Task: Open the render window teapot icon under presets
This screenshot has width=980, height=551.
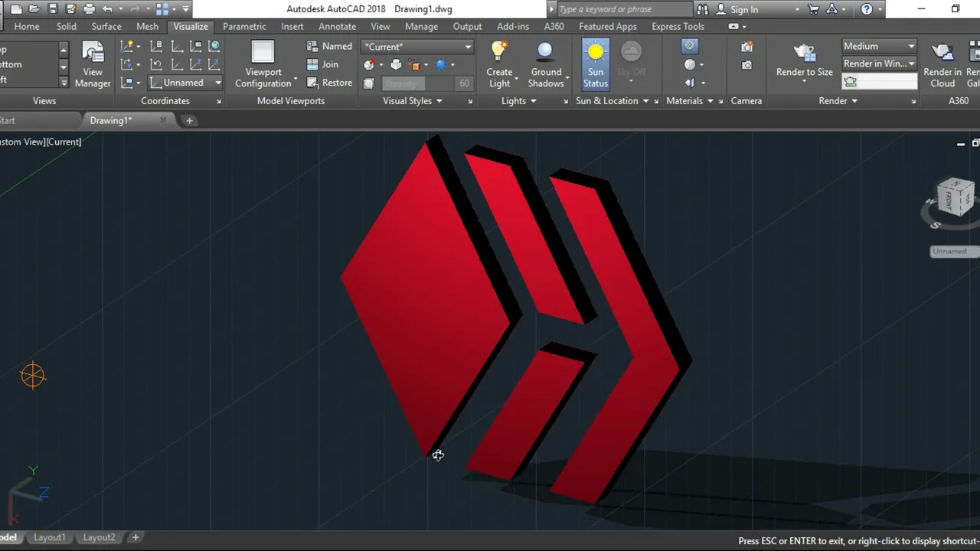Action: point(851,81)
